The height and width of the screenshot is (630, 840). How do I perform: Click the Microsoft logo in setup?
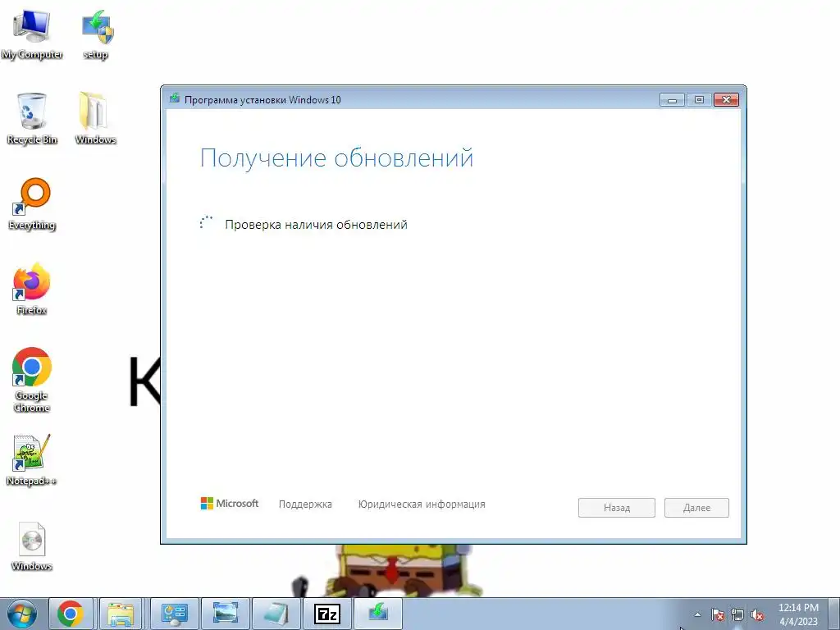click(x=230, y=504)
